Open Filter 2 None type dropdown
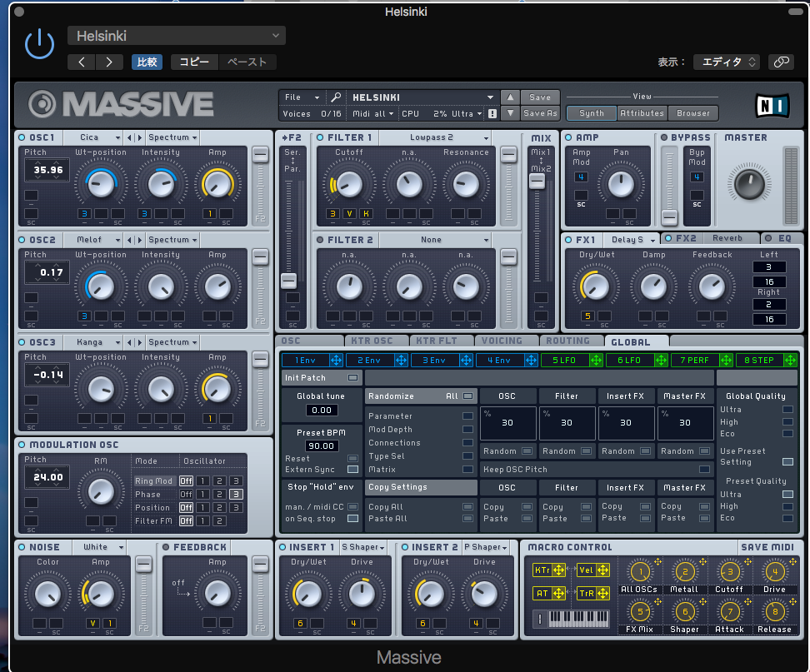This screenshot has height=672, width=810. coord(435,240)
